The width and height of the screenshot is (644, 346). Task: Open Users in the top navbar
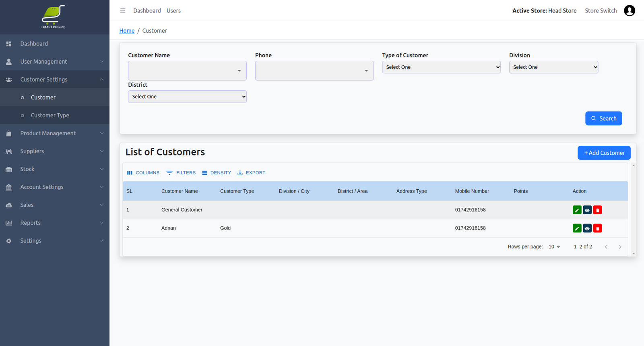[173, 11]
